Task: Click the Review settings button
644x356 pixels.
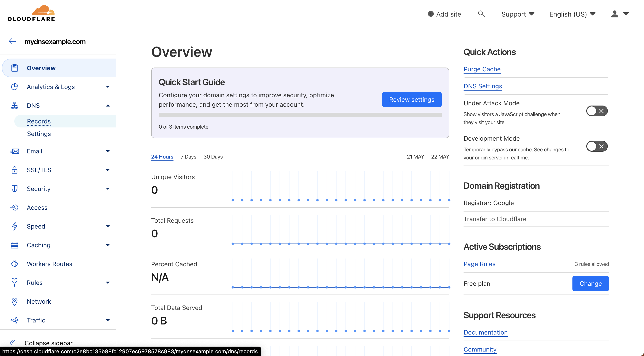Action: [411, 100]
